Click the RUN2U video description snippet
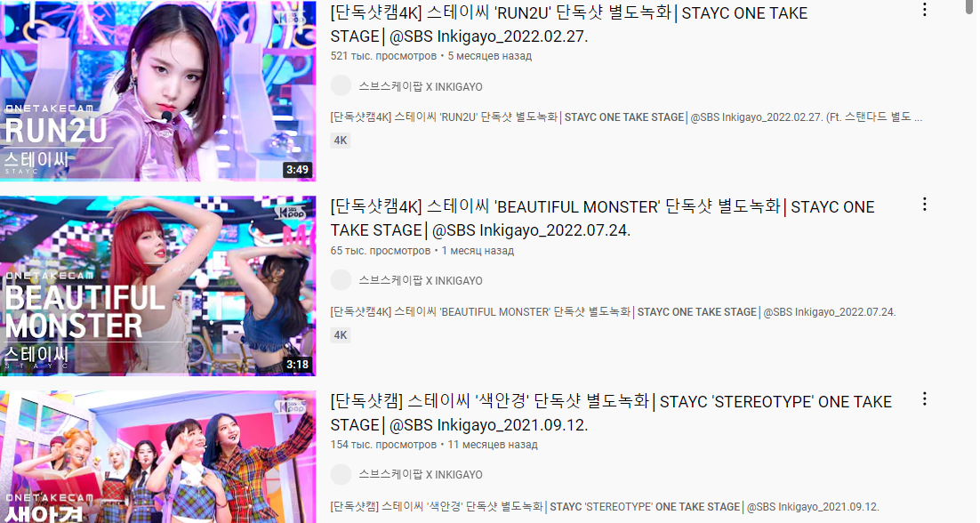 pyautogui.click(x=626, y=117)
